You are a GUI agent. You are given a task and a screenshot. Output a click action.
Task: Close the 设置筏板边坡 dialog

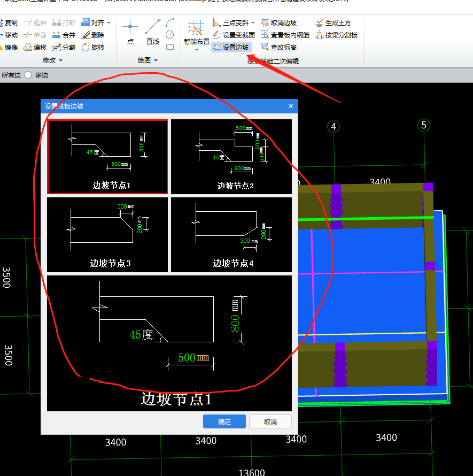(x=291, y=106)
